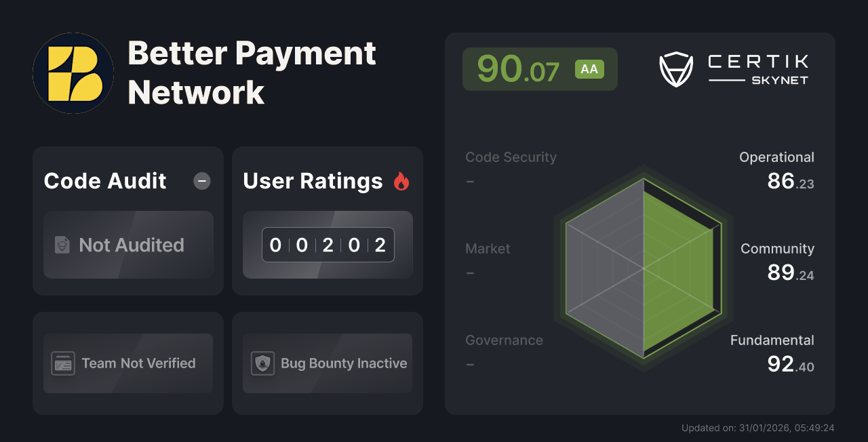Click the Code Security category label
Viewport: 868px width, 442px height.
(511, 157)
